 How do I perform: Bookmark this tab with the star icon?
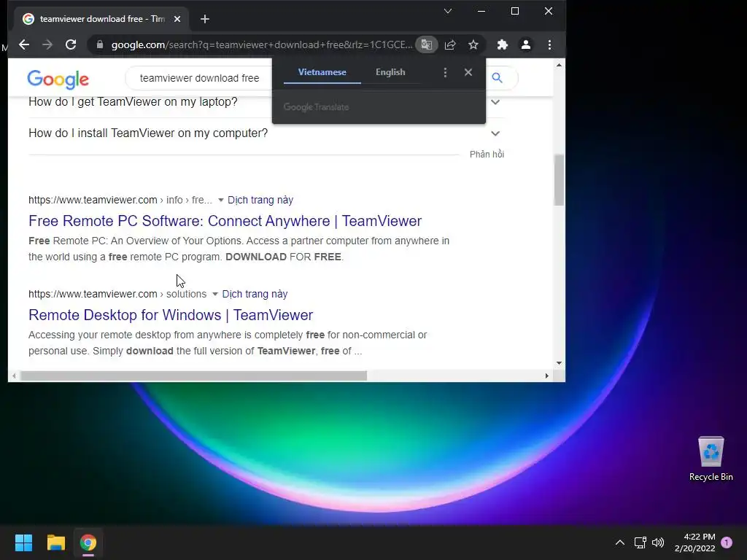point(473,44)
